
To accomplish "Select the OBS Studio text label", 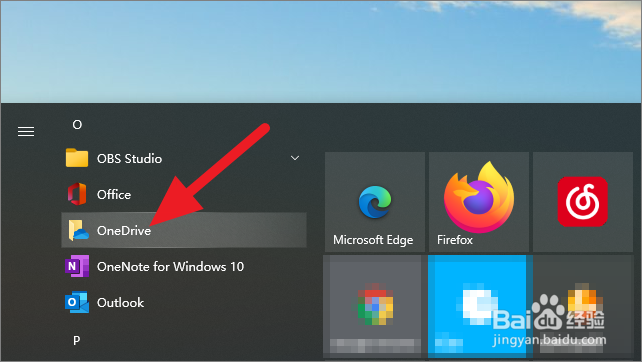I will click(x=129, y=158).
